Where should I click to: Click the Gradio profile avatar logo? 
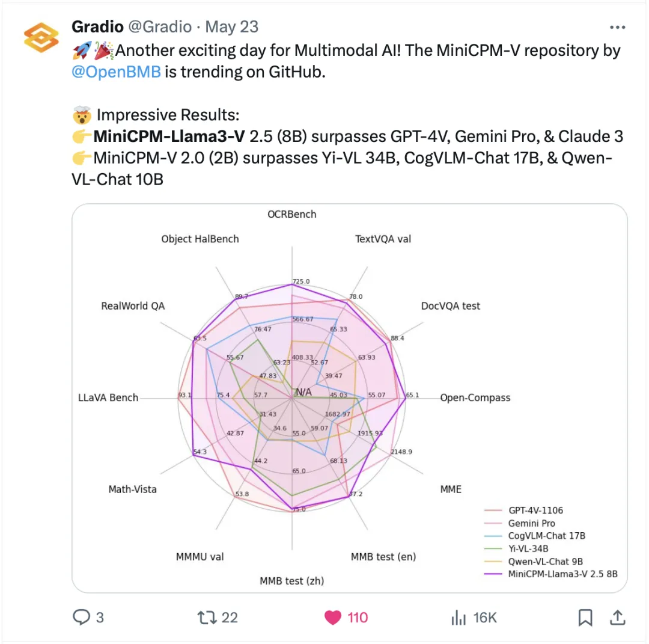(x=41, y=38)
